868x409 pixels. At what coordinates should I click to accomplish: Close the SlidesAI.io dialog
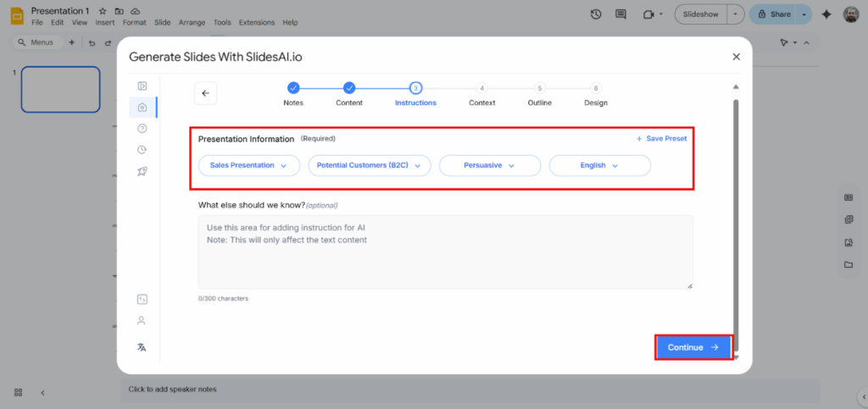coord(735,57)
